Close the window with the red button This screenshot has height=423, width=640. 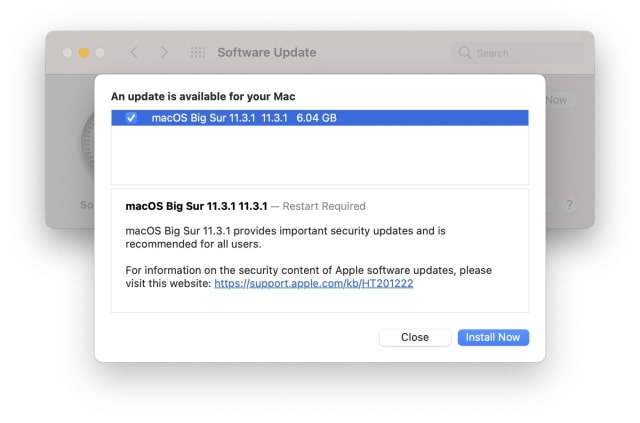click(x=67, y=52)
